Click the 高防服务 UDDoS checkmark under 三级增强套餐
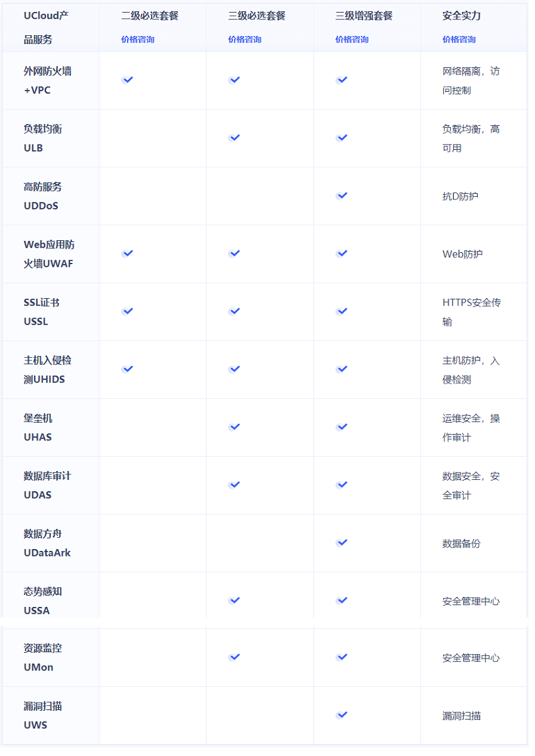 tap(342, 196)
